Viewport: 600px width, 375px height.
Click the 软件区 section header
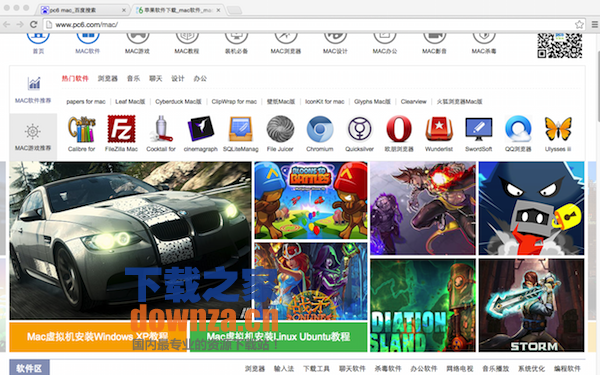tap(29, 368)
